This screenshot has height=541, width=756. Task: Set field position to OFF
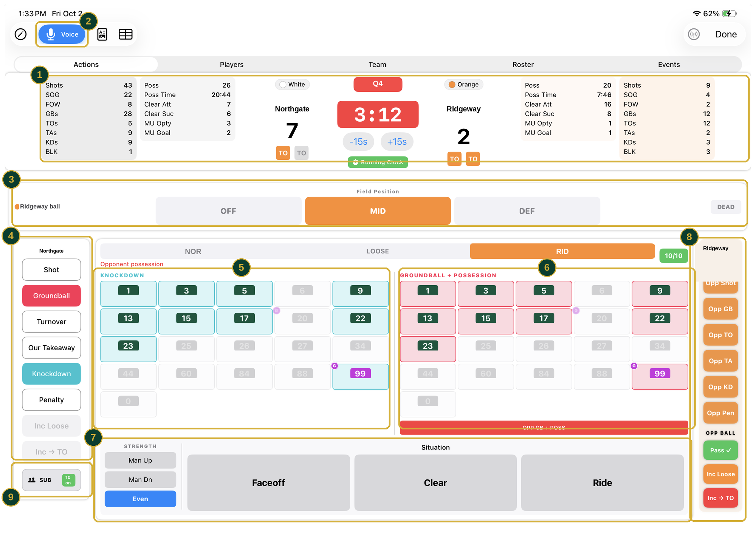228,211
